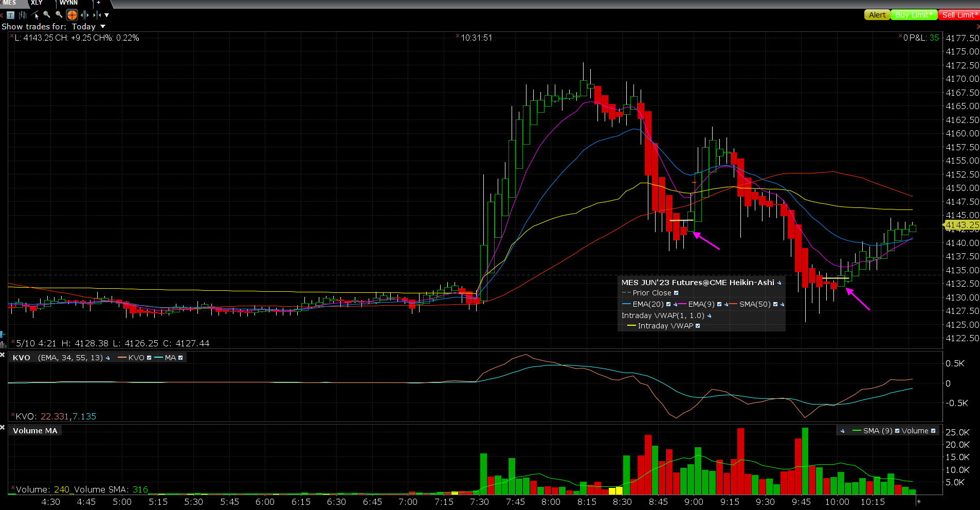
Task: Close the Volume MA panel
Action: 3,427
